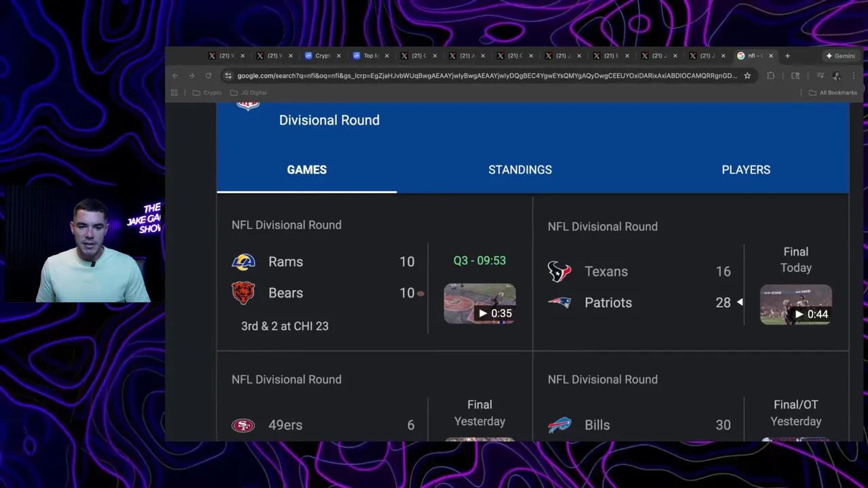Switch to the STANDINGS tab
Screen dimensions: 868x488
pyautogui.click(x=520, y=170)
